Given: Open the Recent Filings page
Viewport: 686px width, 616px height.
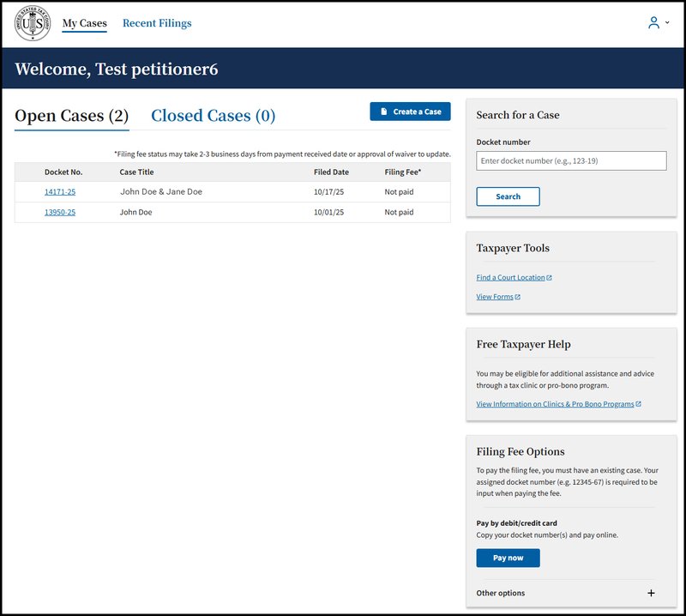Looking at the screenshot, I should pyautogui.click(x=157, y=22).
